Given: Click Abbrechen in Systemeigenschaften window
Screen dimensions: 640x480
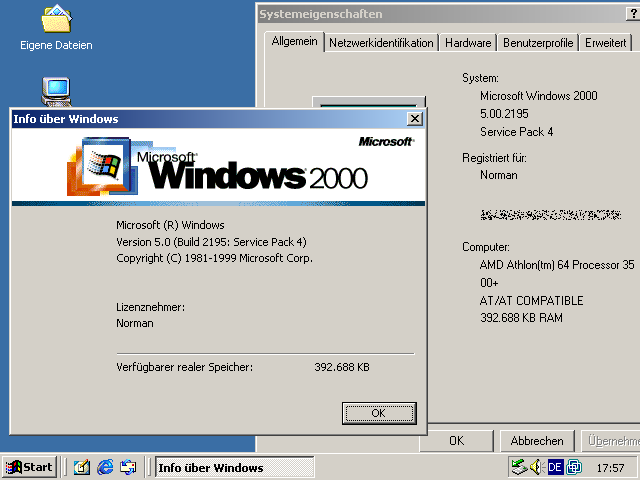Looking at the screenshot, I should [537, 441].
